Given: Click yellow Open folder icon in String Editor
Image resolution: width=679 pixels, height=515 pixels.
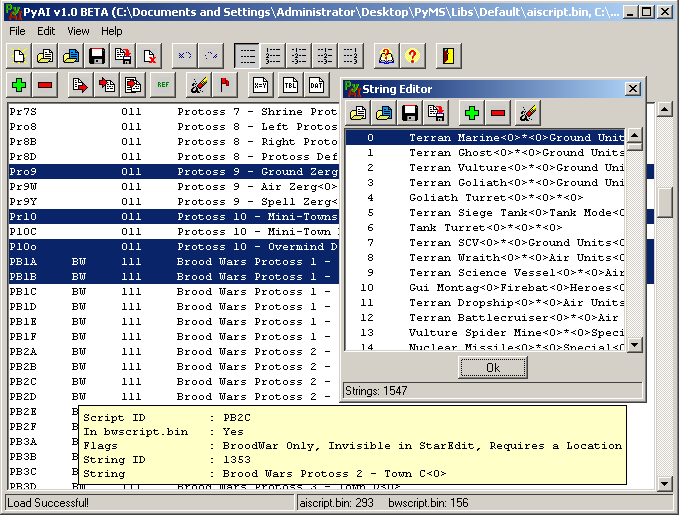Looking at the screenshot, I should tap(358, 113).
